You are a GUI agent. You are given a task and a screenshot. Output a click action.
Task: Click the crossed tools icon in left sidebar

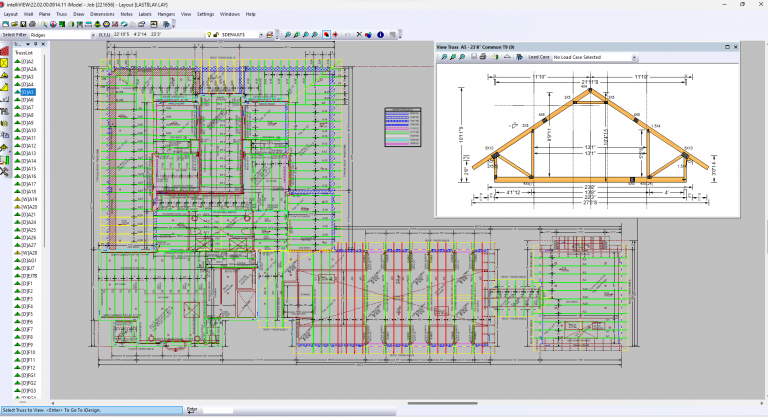(x=4, y=172)
